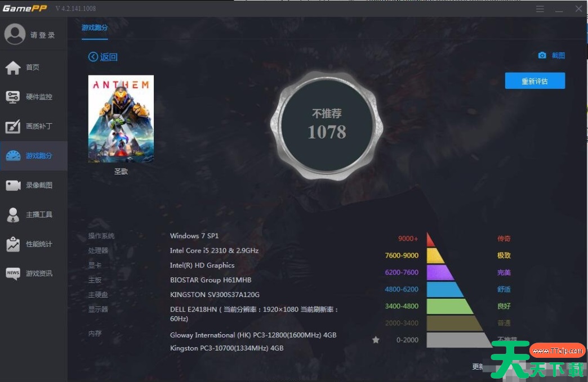
Task: Click the green 3400-4800 pyramid tier
Action: coord(449,307)
